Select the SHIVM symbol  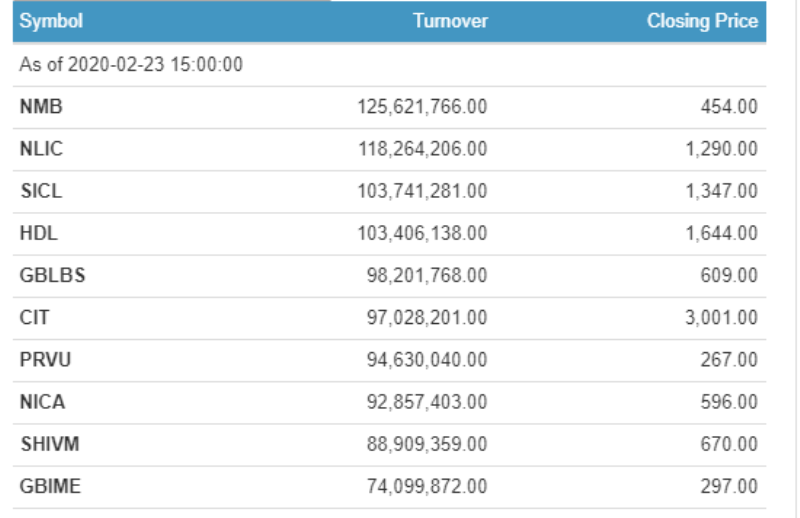pyautogui.click(x=50, y=445)
